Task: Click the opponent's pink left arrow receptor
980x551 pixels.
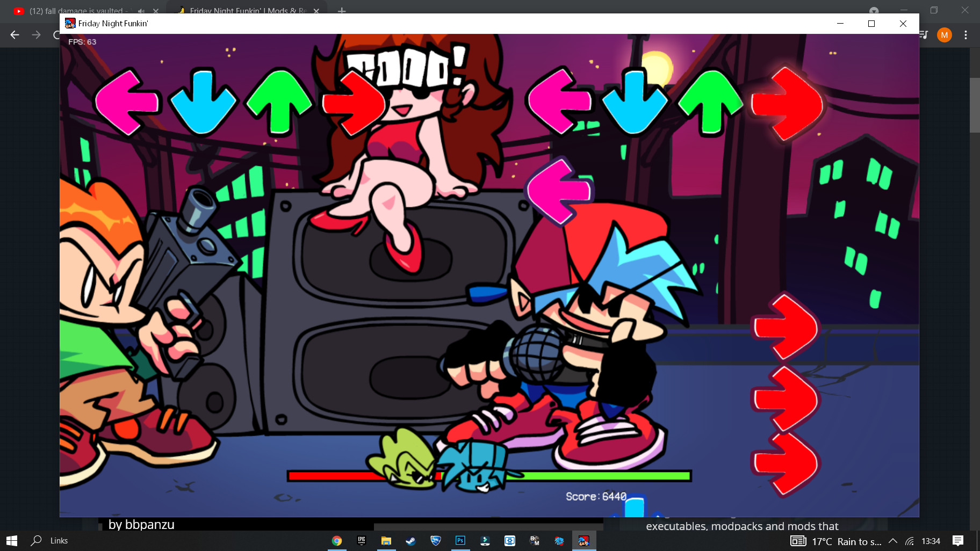Action: 127,101
